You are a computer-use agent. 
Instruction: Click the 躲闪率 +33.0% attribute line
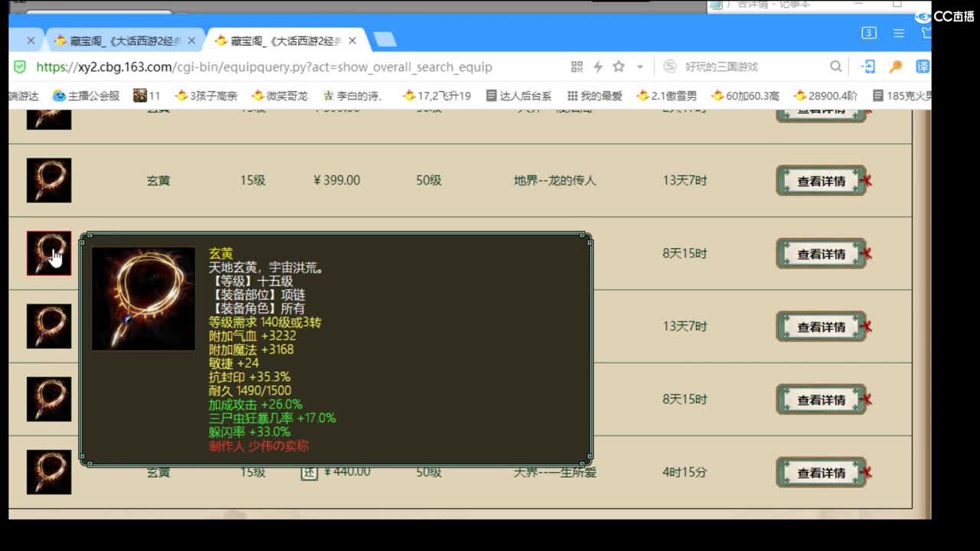click(250, 432)
